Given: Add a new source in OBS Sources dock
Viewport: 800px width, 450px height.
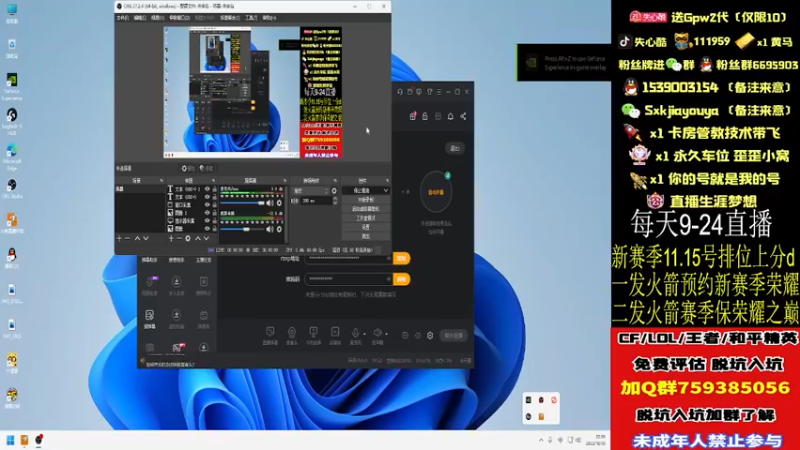Looking at the screenshot, I should pos(171,238).
